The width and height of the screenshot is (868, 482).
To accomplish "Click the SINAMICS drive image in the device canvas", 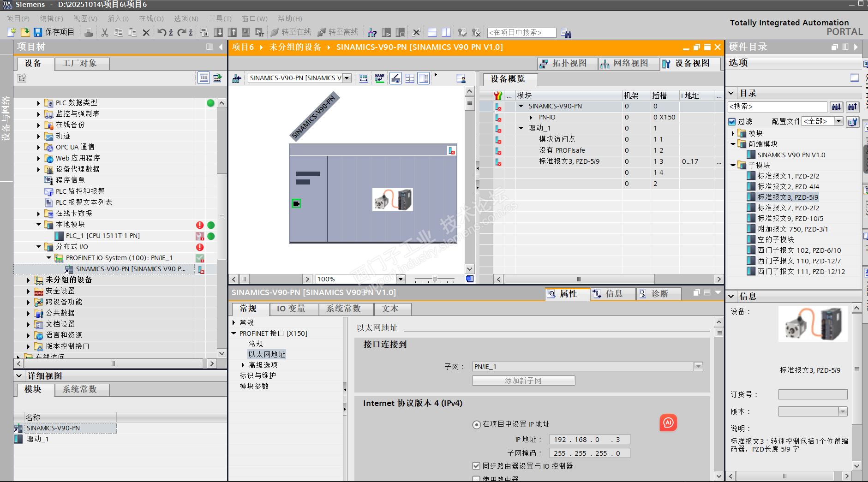I will pos(393,200).
